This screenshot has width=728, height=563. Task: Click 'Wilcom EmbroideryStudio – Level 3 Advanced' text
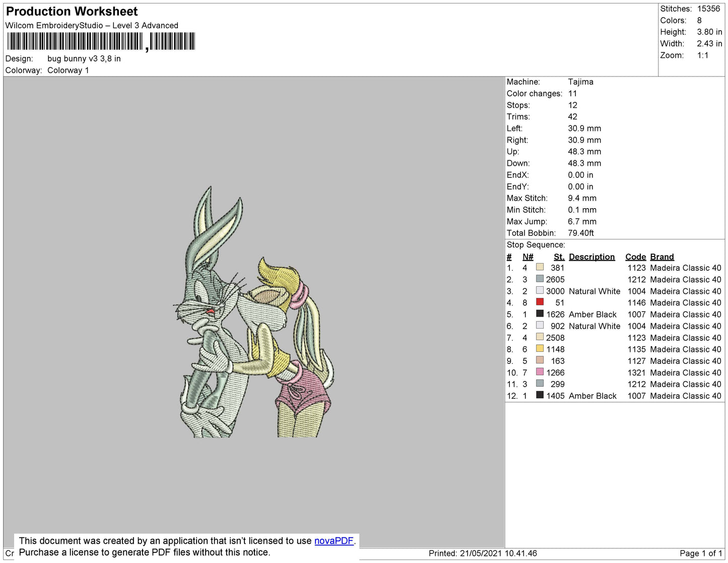point(92,25)
